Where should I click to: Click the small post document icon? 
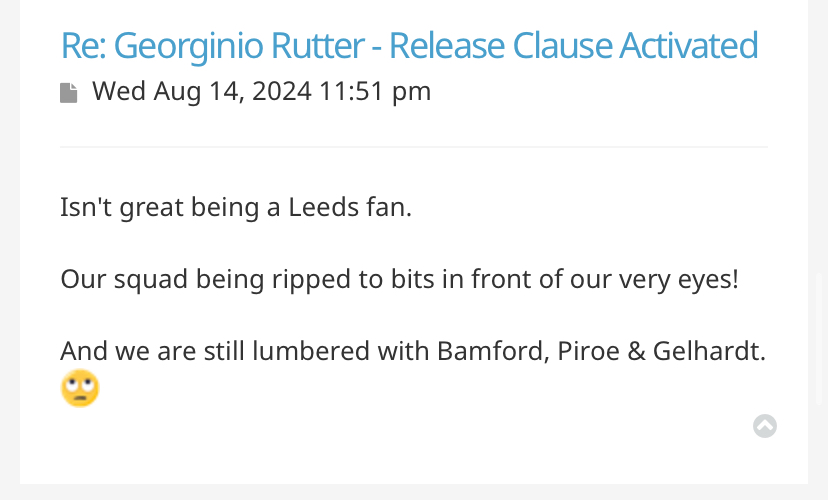[x=69, y=93]
